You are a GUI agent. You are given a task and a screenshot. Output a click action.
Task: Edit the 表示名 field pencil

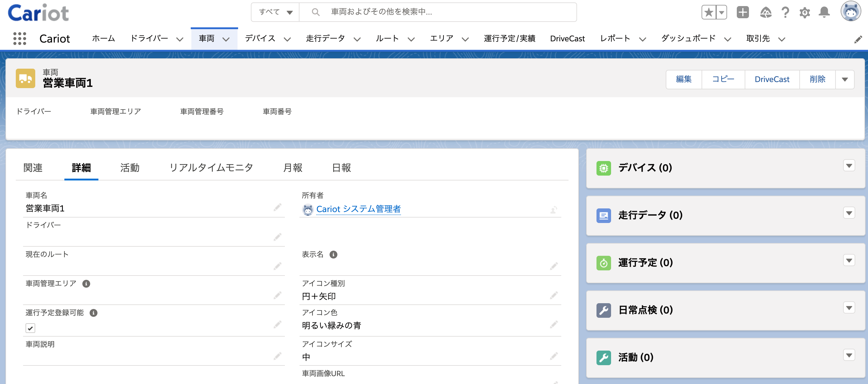tap(554, 266)
